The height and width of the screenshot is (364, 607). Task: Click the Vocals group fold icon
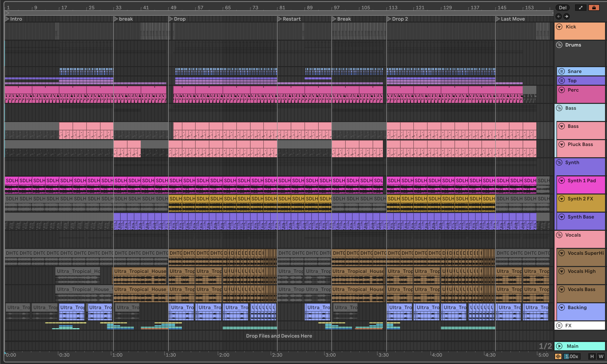click(x=559, y=235)
